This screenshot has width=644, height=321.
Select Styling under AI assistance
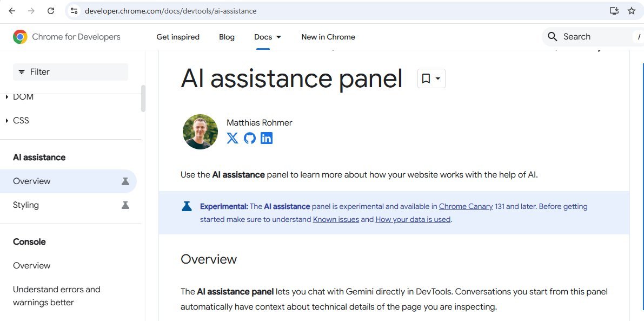point(26,205)
